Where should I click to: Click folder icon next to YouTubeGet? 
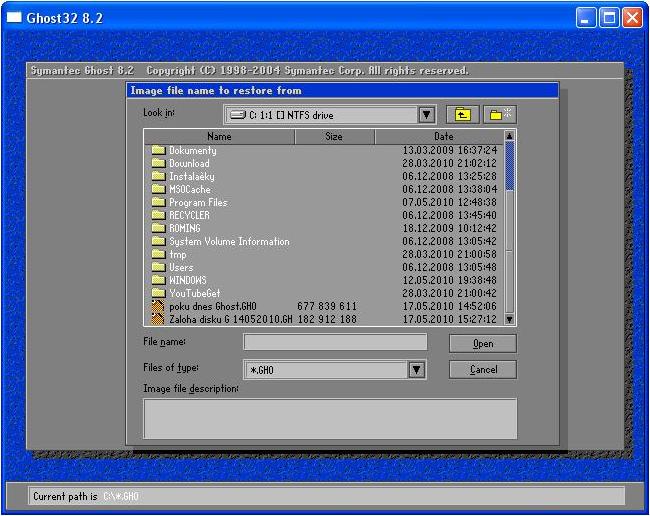(158, 293)
